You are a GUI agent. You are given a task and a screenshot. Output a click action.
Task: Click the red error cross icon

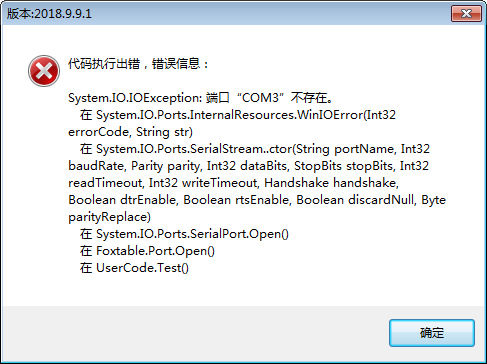click(x=44, y=71)
